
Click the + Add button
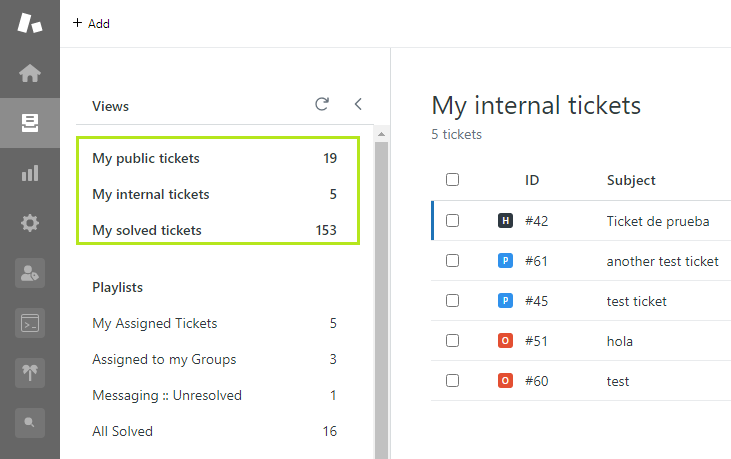(x=91, y=24)
